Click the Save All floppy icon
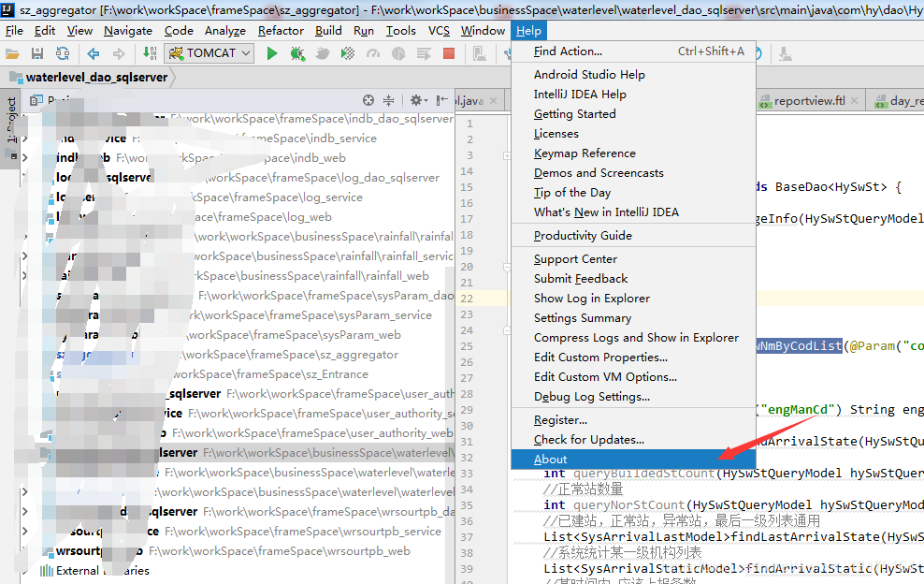924x584 pixels. (x=37, y=53)
